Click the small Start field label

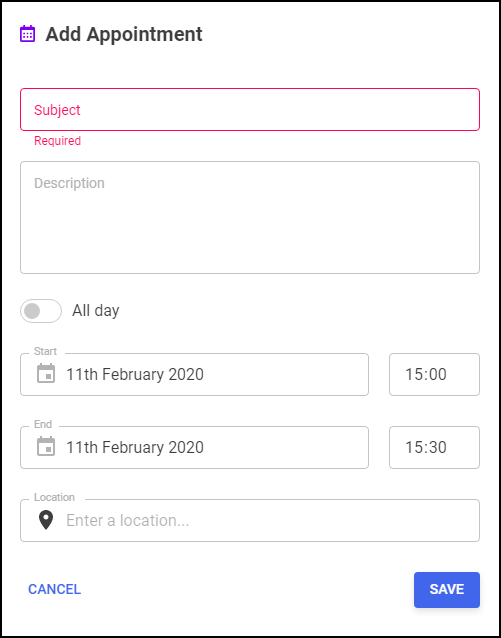(x=46, y=351)
